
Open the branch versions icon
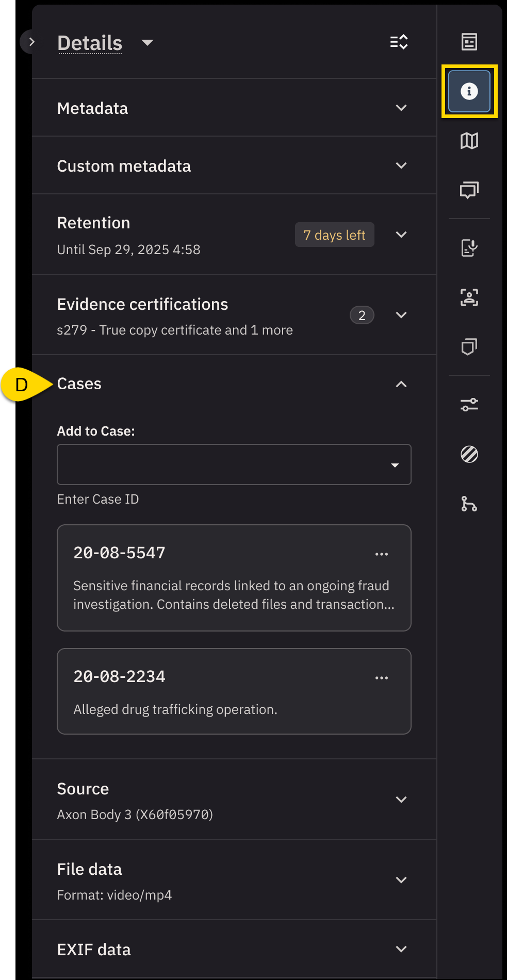[469, 504]
